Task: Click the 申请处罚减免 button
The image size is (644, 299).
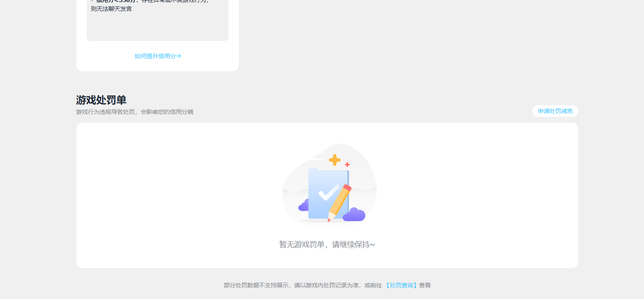Action: coord(555,111)
